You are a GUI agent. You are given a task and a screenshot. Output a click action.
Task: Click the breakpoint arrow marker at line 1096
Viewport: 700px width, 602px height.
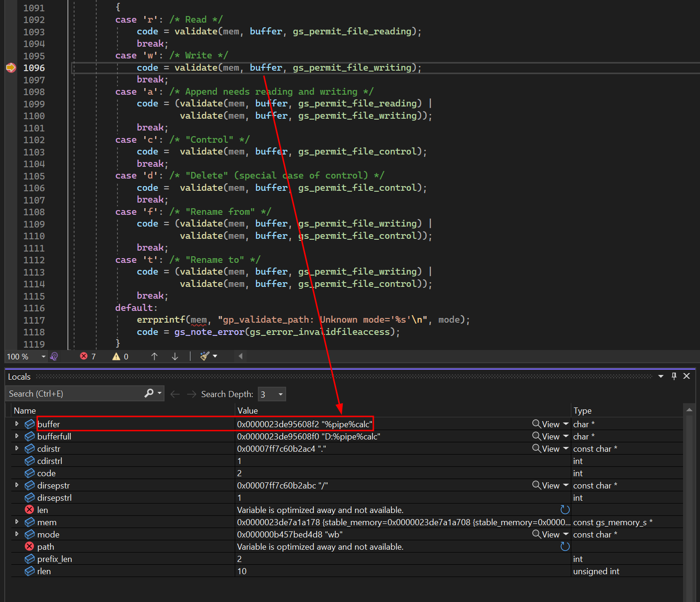[10, 68]
